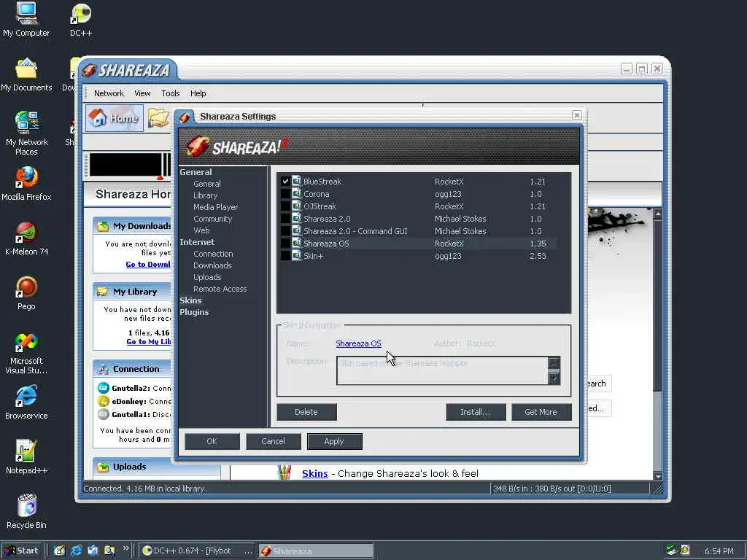Open the Tools menu
Image resolution: width=747 pixels, height=560 pixels.
[x=170, y=93]
